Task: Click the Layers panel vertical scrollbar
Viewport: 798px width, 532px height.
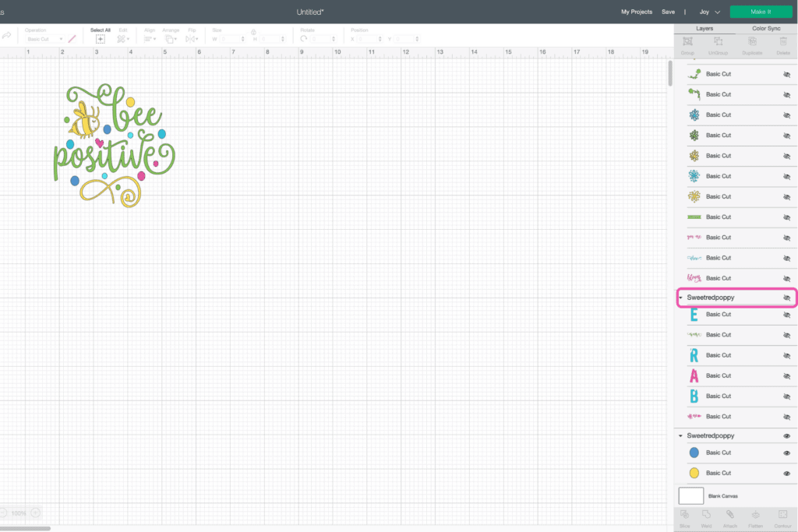Action: (670, 74)
